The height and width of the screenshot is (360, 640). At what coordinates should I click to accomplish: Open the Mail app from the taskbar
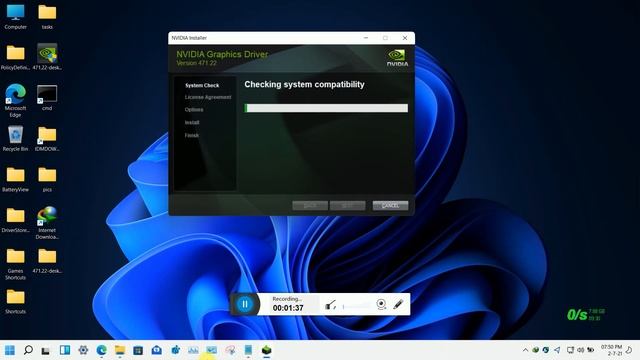[157, 350]
